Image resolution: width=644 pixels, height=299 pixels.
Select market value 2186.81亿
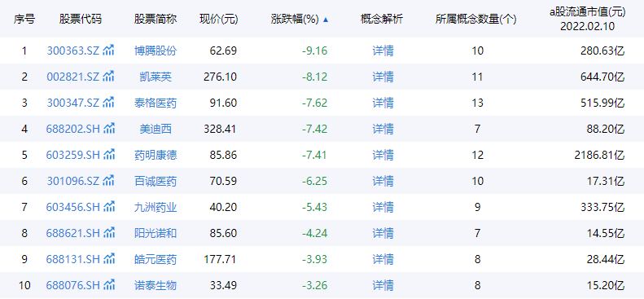(x=599, y=155)
